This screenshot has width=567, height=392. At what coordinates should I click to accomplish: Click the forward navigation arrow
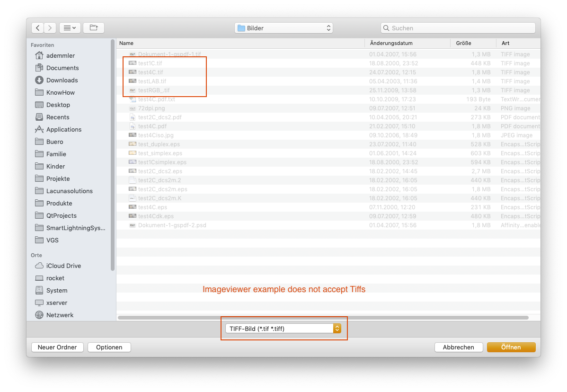(x=50, y=28)
